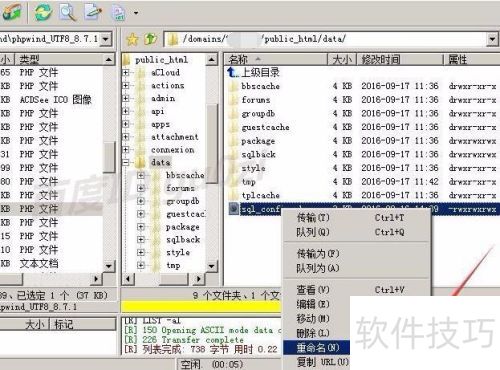
Task: Choose 删除(L) in context menu
Action: click(317, 333)
